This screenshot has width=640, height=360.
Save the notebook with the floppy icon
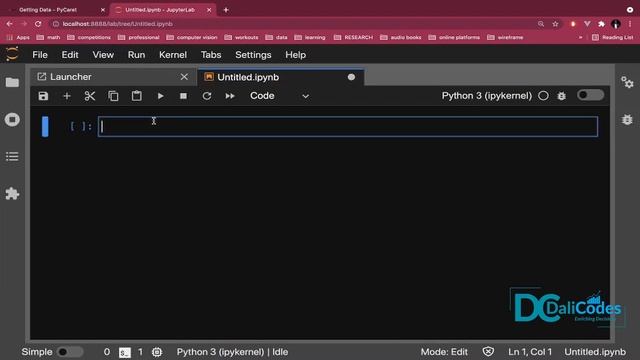click(43, 96)
